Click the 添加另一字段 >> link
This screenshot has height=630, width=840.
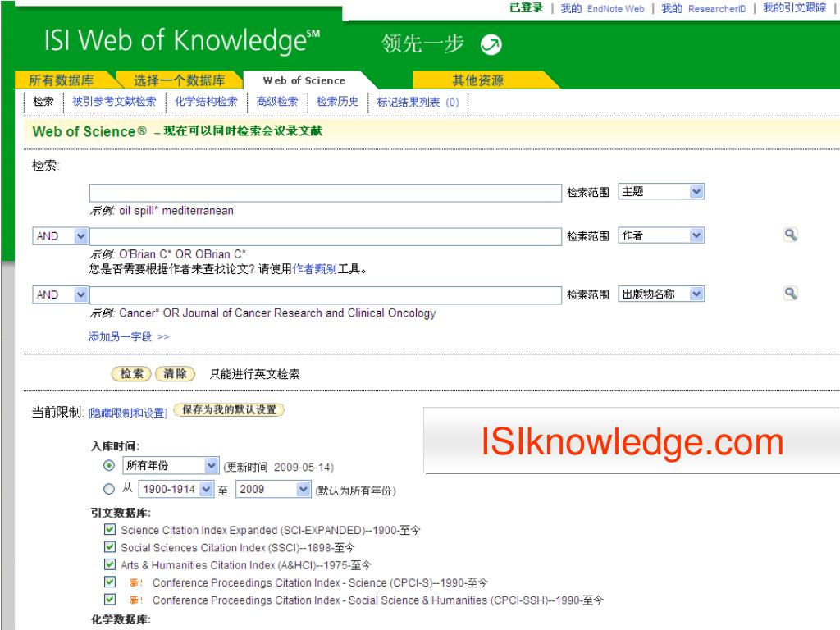coord(129,337)
